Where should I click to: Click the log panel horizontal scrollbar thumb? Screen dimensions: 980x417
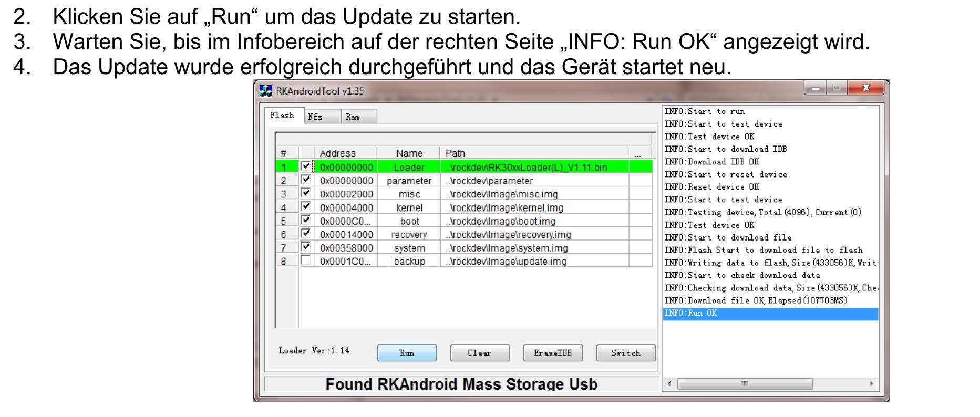click(745, 384)
